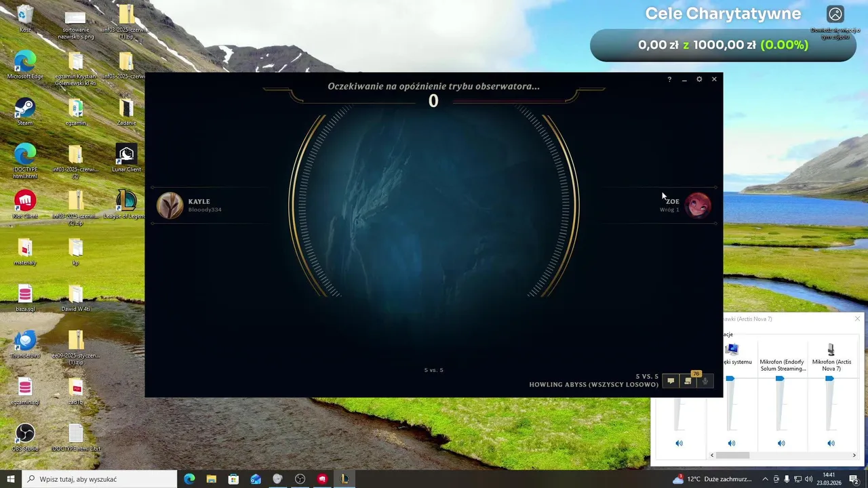Switch to Riot Client taskbar icon

[x=322, y=479]
